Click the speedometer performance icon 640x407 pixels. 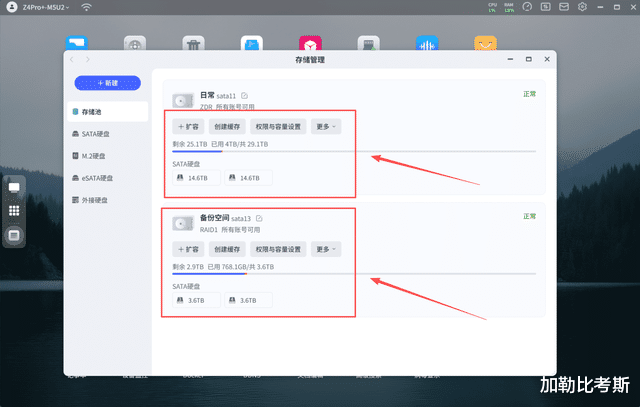click(527, 7)
